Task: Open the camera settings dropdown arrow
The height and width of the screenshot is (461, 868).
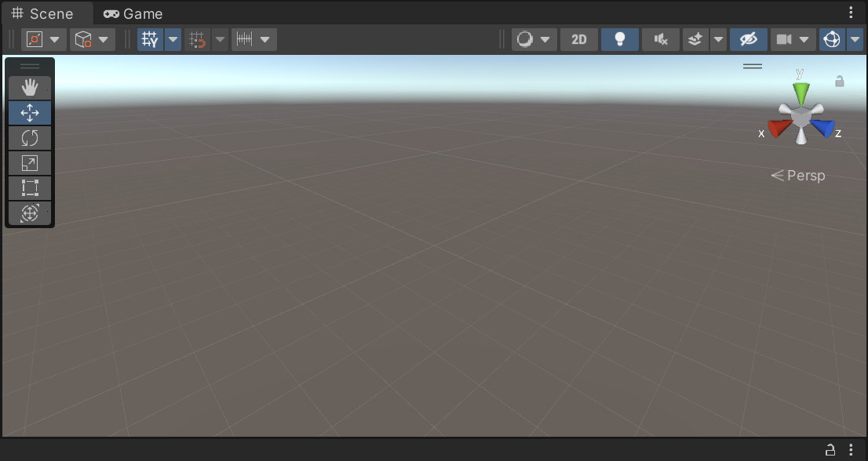Action: point(805,39)
